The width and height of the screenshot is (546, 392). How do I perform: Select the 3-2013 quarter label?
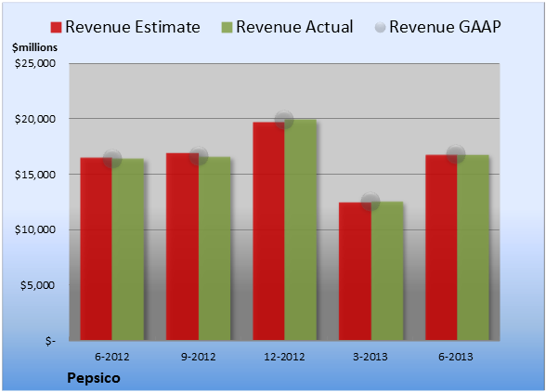[370, 357]
